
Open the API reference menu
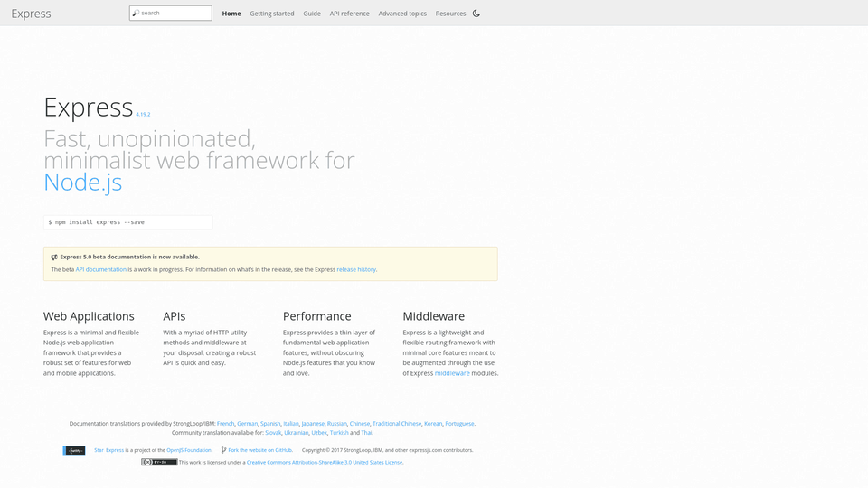(x=349, y=14)
